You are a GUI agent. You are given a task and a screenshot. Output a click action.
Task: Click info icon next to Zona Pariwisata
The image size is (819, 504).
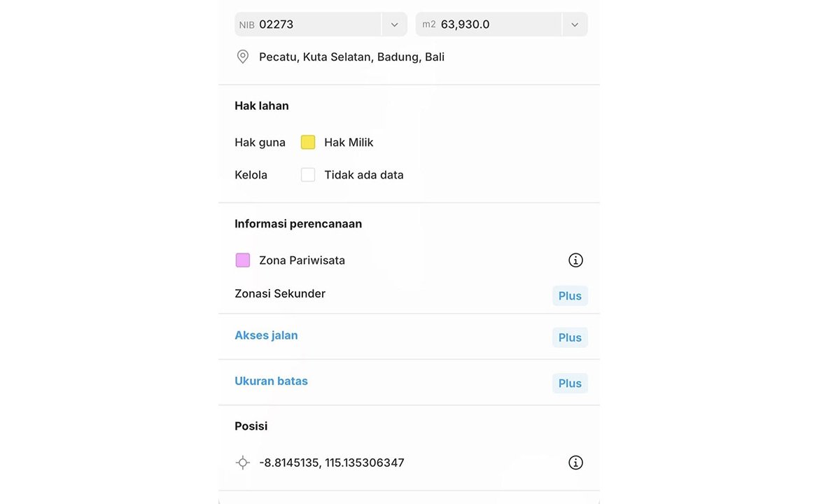point(575,260)
